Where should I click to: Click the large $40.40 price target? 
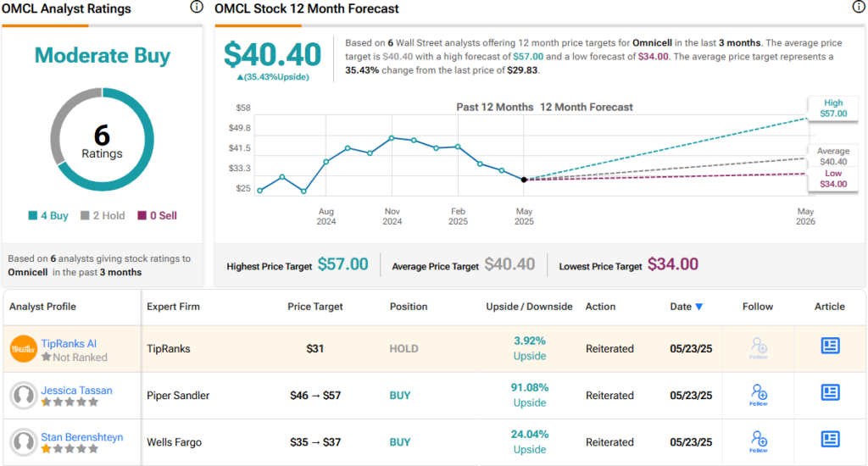(272, 55)
